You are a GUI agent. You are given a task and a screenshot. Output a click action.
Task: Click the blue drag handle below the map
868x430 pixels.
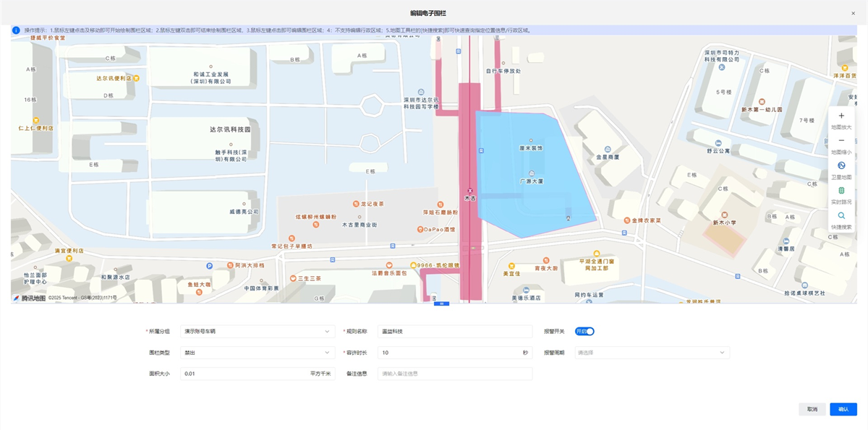(x=441, y=304)
